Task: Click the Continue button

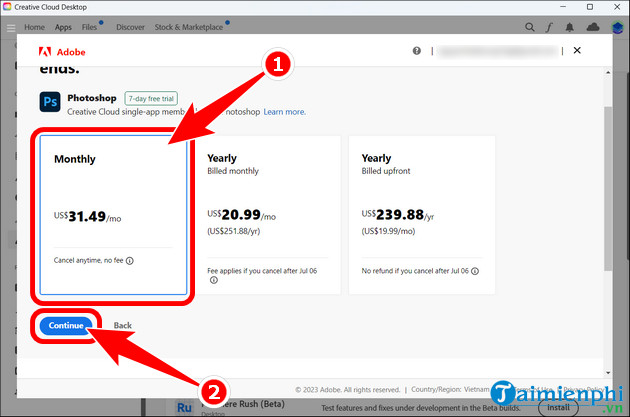Action: [x=66, y=326]
